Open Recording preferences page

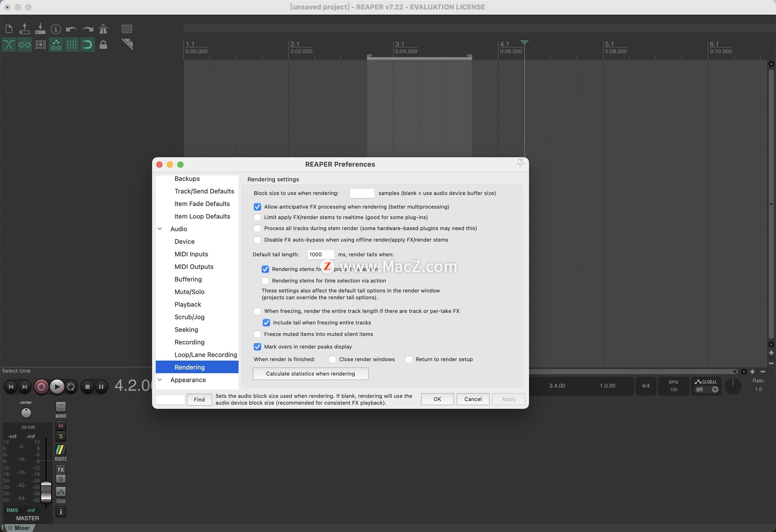(189, 342)
